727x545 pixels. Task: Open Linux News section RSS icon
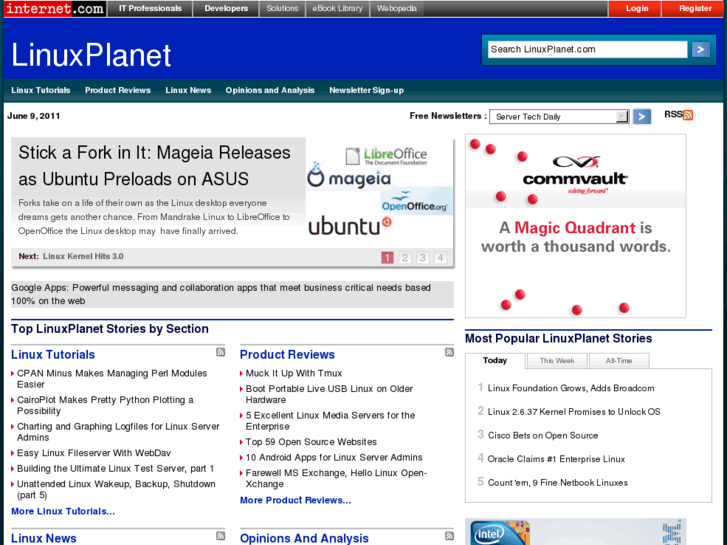[221, 536]
